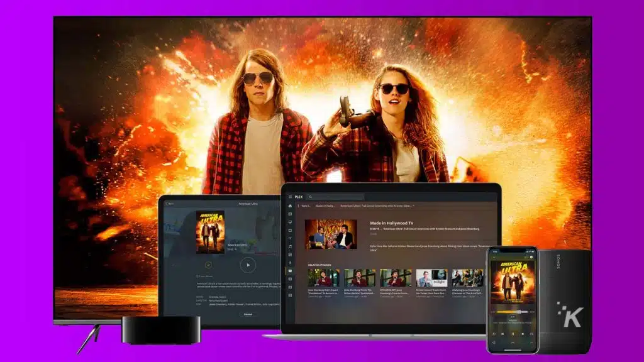Open the Movies film-strip icon in sidebar
Screen dimensions: 644x362
[290, 214]
